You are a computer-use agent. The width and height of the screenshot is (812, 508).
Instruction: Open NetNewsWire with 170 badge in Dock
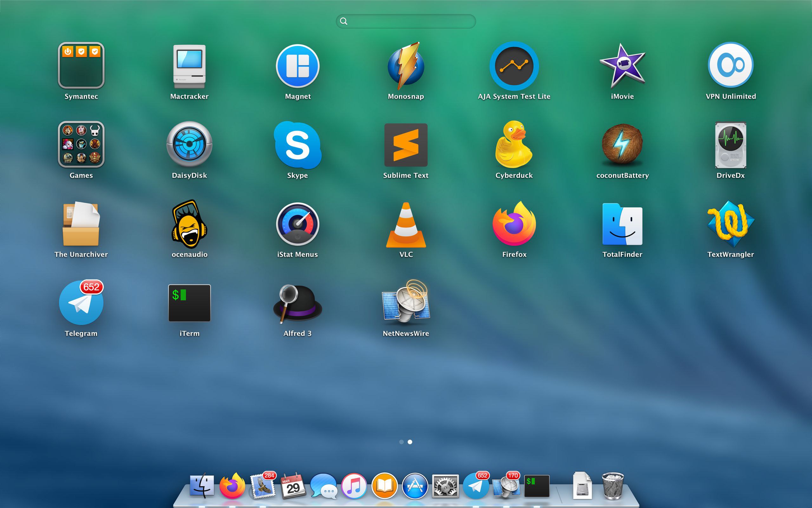pyautogui.click(x=506, y=485)
